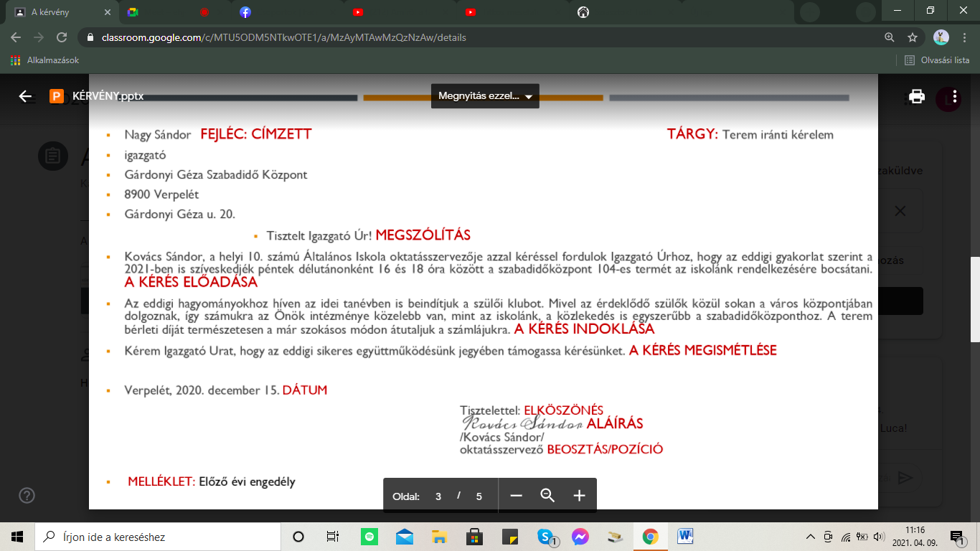980x551 pixels.
Task: Switch to the Facebook browser tab
Action: coord(245,12)
